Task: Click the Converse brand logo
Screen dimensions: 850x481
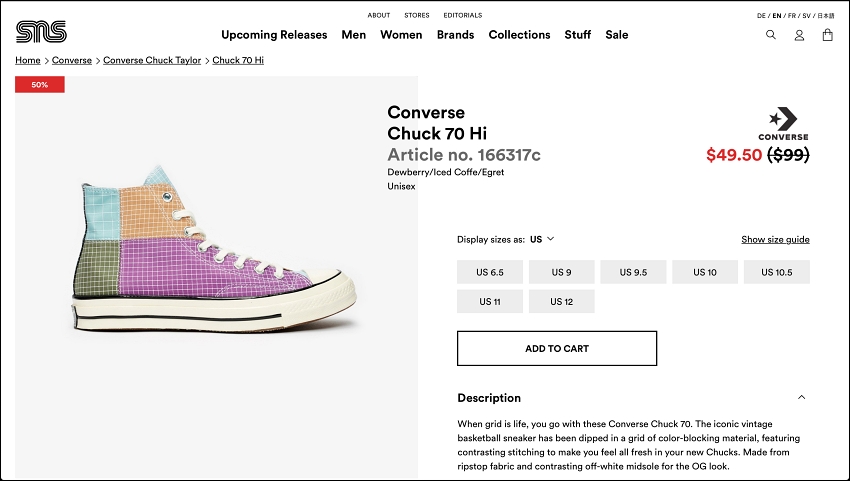Action: click(x=783, y=124)
